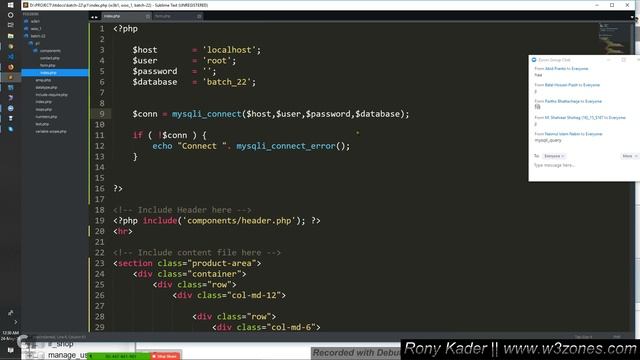Open the 'More' dropdown in Zoom chat
This screenshot has height=360, width=640.
[x=629, y=156]
